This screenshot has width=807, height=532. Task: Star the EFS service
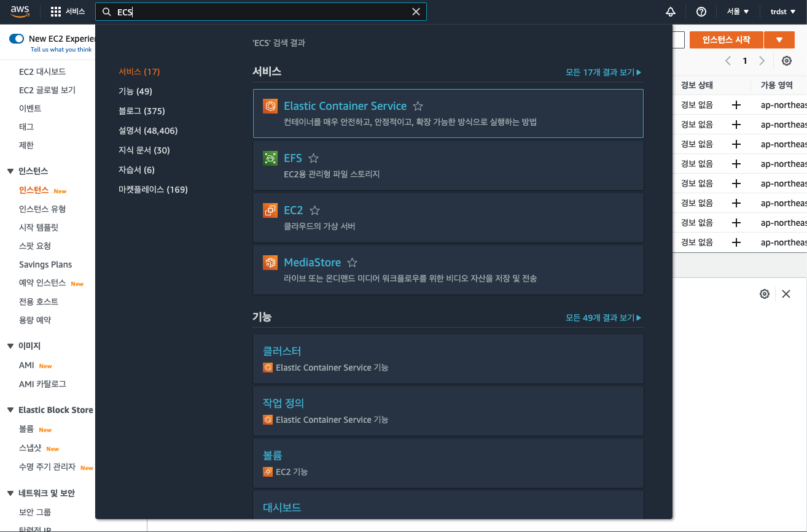(313, 158)
